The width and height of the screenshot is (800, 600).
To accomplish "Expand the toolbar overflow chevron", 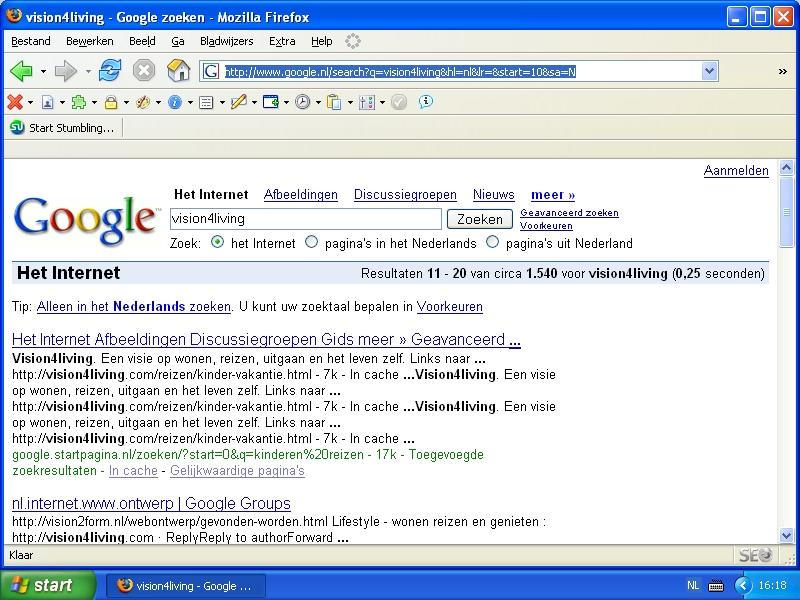I will pyautogui.click(x=782, y=71).
